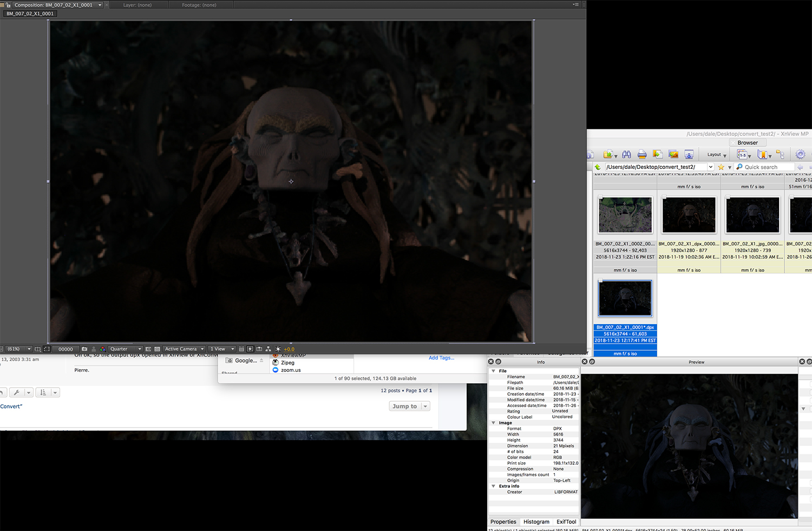Viewport: 812px width, 531px height.
Task: Switch to the ExifTool tab
Action: [566, 522]
